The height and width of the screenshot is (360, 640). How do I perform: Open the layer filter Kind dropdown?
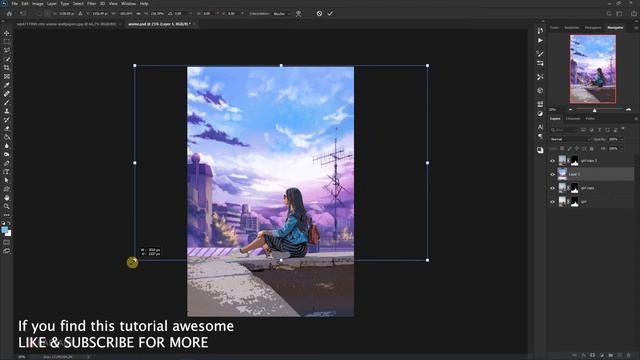[563, 130]
